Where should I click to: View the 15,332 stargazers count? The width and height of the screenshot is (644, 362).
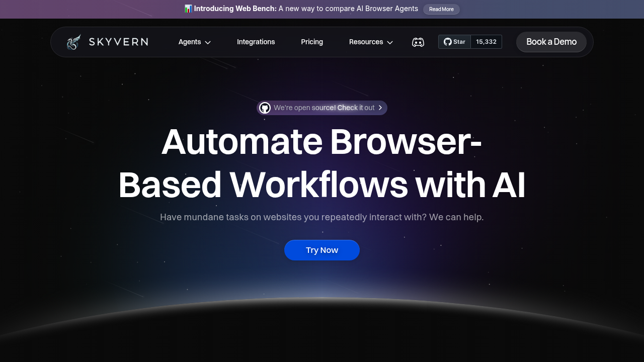(486, 42)
